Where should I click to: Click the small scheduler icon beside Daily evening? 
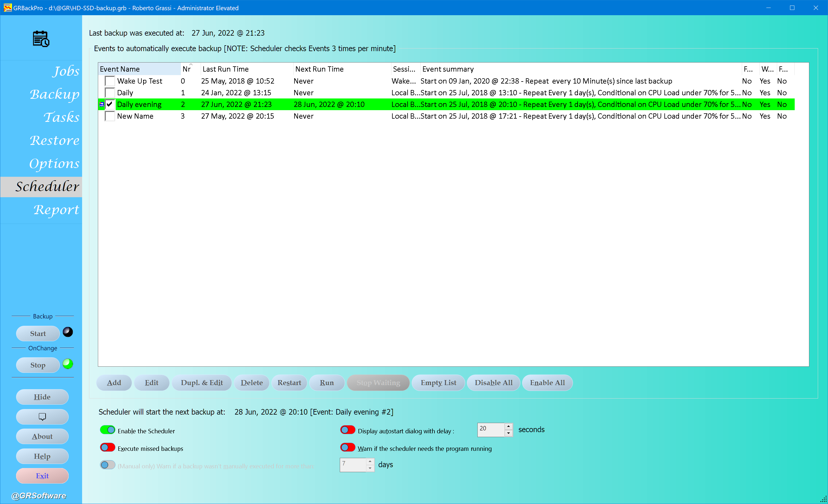click(x=101, y=104)
